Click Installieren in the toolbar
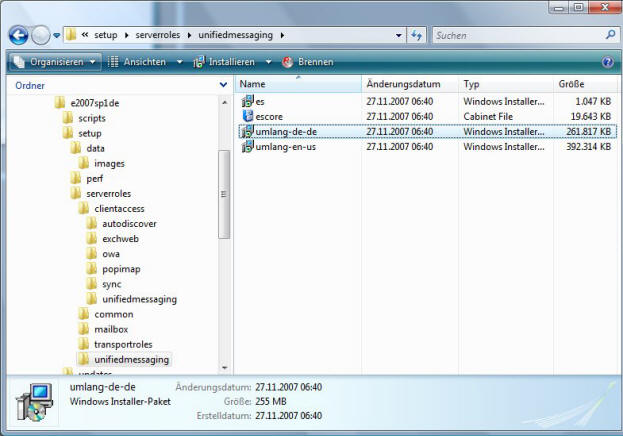 click(x=224, y=62)
